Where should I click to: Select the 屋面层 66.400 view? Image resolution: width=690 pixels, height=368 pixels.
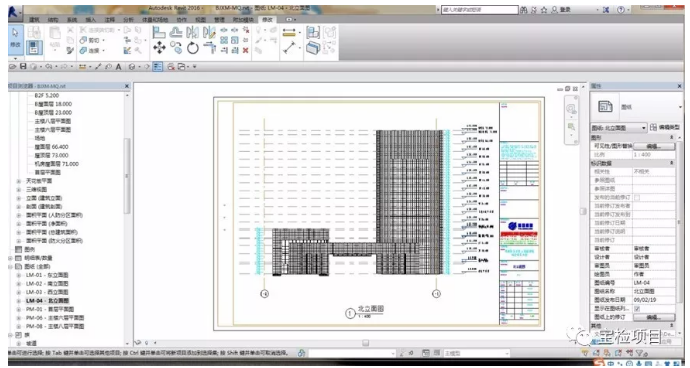click(51, 147)
